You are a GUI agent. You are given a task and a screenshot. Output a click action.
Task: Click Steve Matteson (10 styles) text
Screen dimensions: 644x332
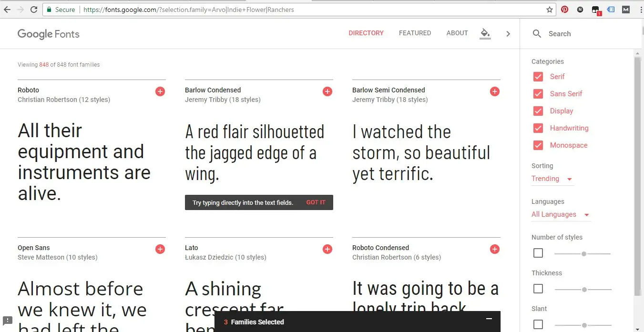57,257
